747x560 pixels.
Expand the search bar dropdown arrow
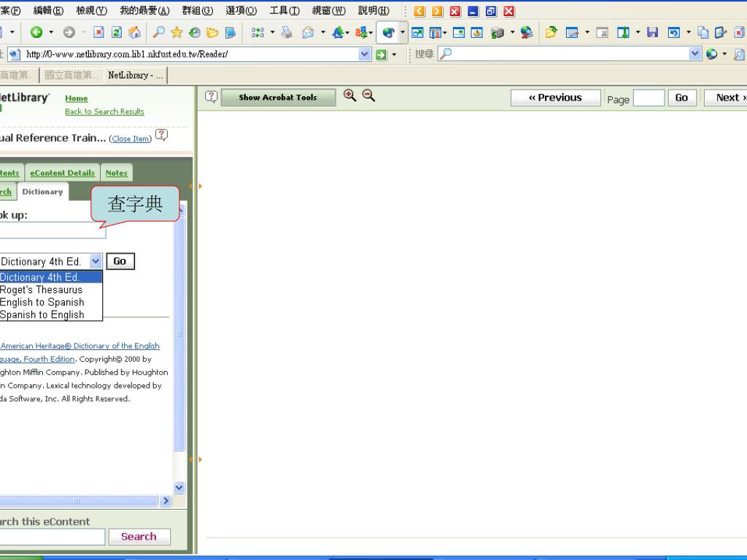[x=695, y=54]
